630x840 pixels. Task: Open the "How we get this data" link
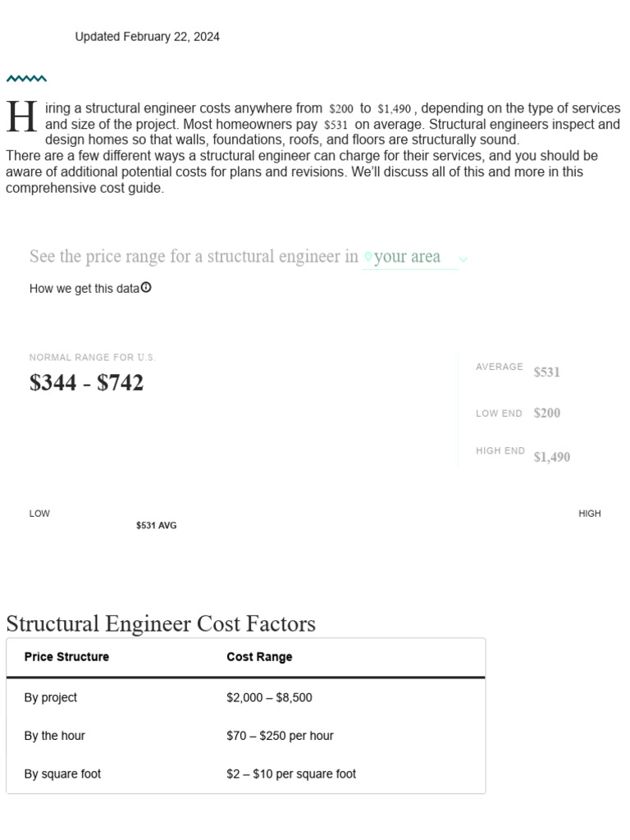[84, 289]
